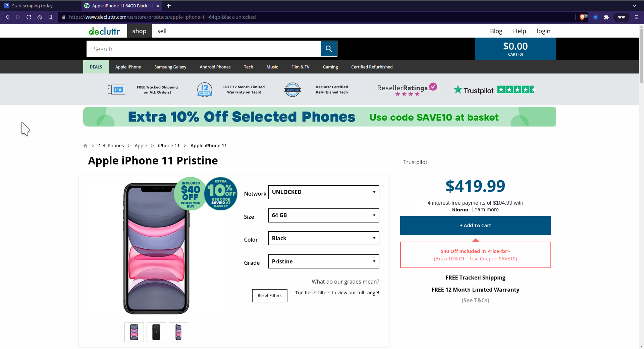Click the Brave shield icon in address bar
The height and width of the screenshot is (349, 644).
click(x=583, y=17)
